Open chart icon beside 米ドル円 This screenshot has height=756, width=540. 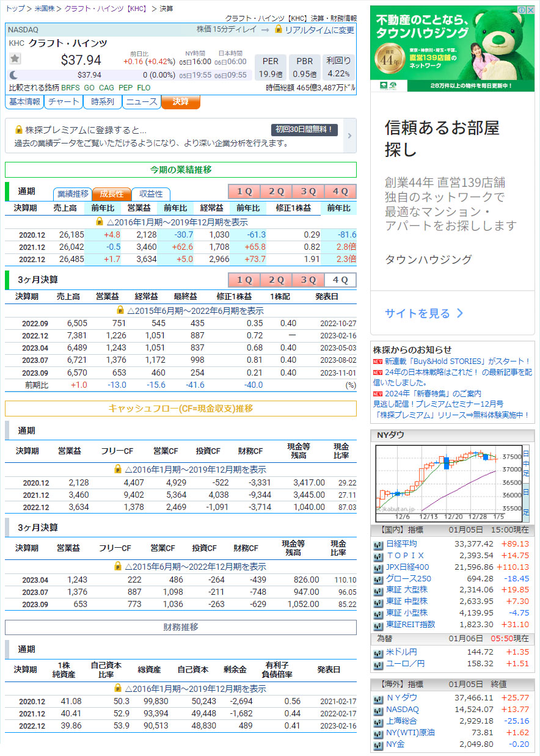(x=378, y=652)
